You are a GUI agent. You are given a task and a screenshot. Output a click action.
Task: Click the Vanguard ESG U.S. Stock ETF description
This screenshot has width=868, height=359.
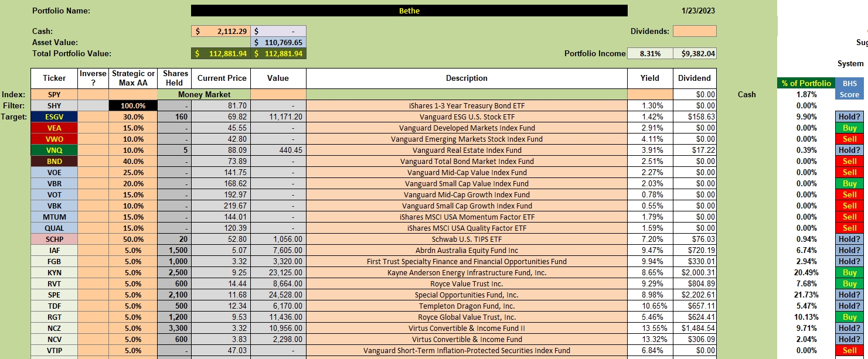(x=467, y=117)
